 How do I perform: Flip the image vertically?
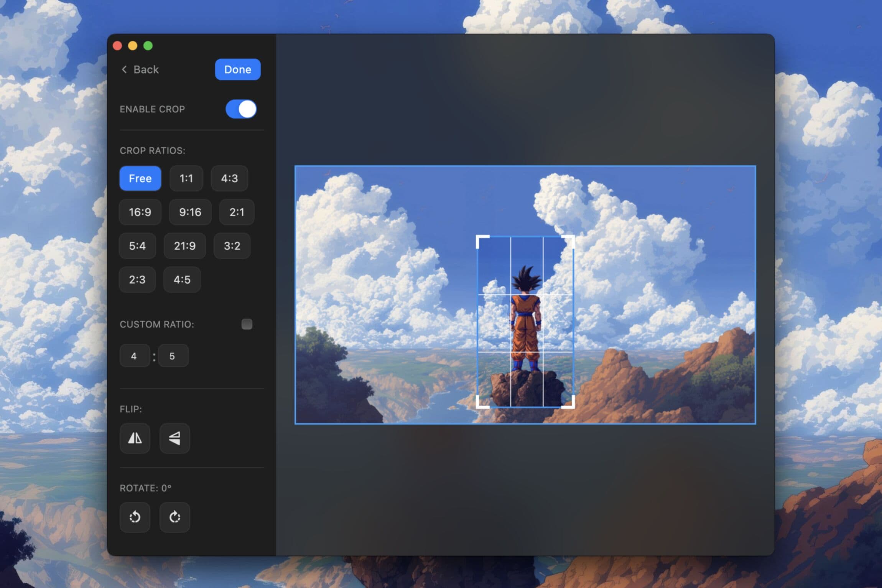[174, 438]
